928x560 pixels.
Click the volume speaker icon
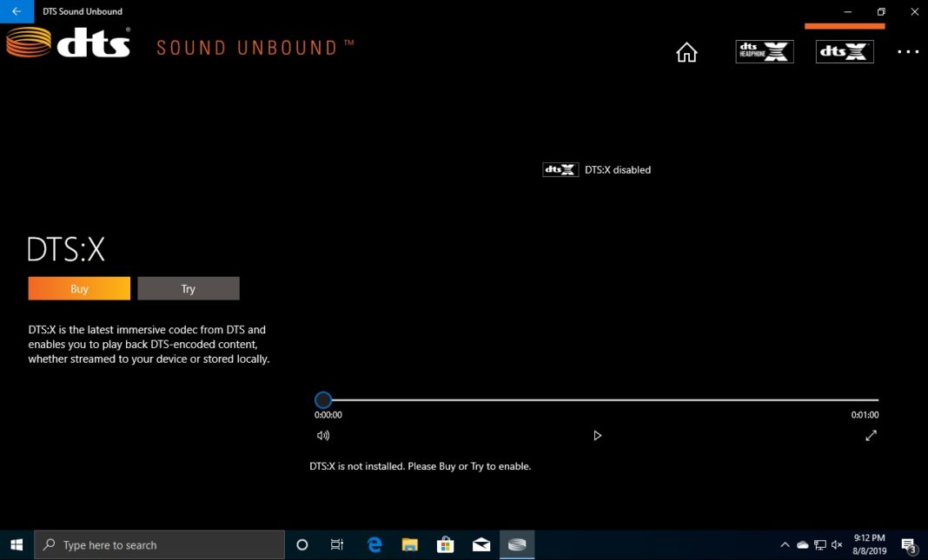323,435
